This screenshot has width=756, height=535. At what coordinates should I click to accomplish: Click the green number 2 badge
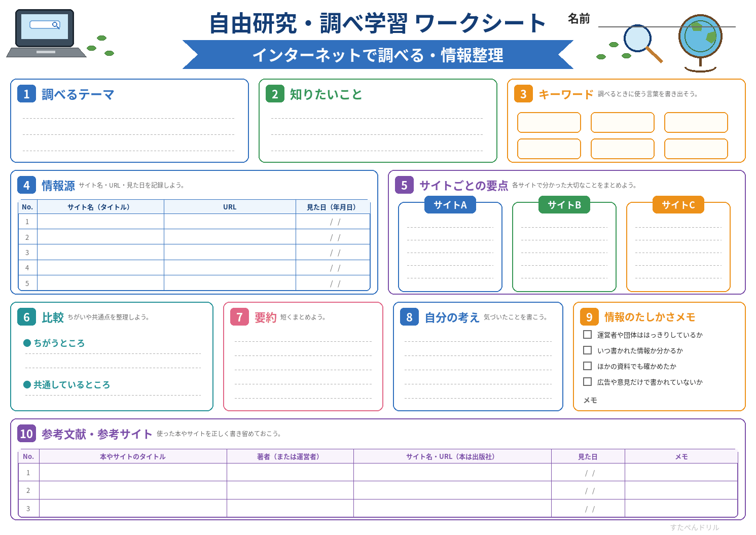(275, 94)
